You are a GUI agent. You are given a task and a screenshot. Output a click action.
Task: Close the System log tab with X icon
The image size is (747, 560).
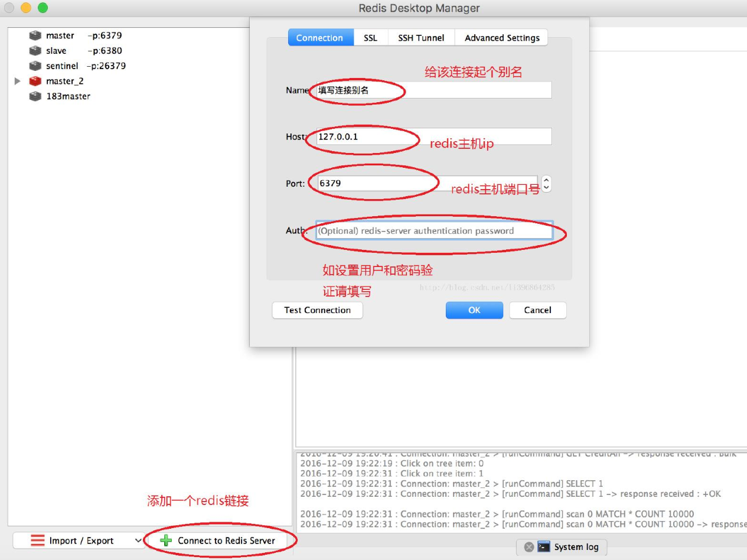(x=529, y=547)
